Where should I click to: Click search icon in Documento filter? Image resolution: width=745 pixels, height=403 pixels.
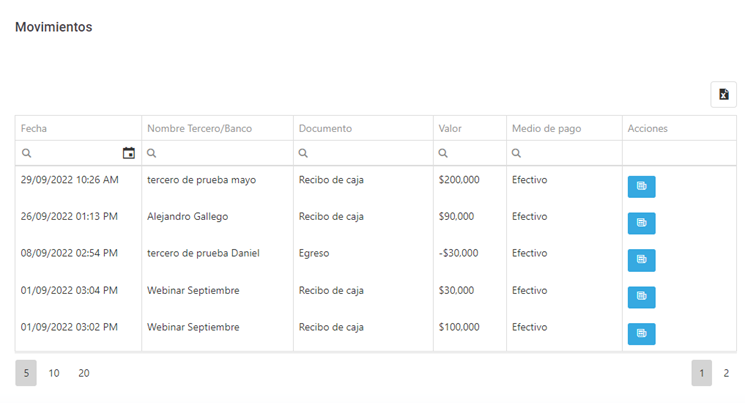(x=303, y=153)
